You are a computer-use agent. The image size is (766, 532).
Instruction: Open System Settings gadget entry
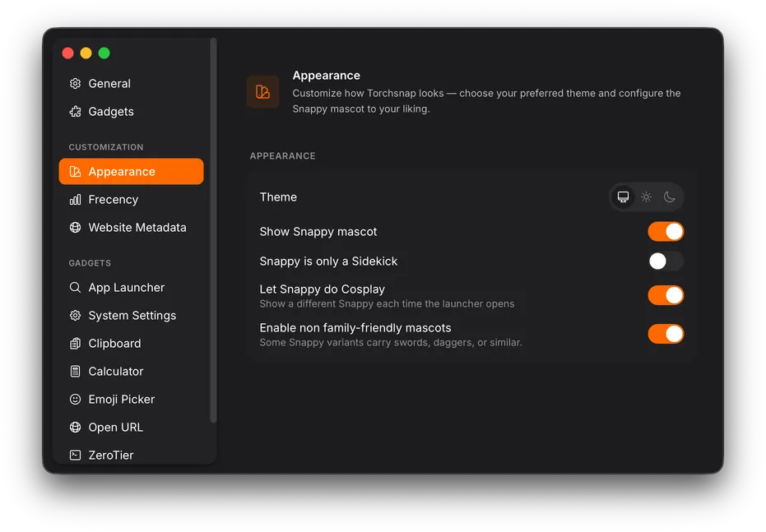point(131,315)
